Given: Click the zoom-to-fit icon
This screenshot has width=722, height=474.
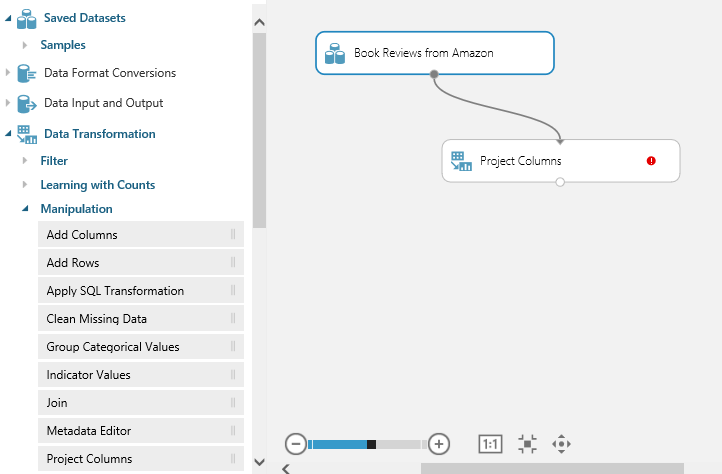Looking at the screenshot, I should click(527, 444).
